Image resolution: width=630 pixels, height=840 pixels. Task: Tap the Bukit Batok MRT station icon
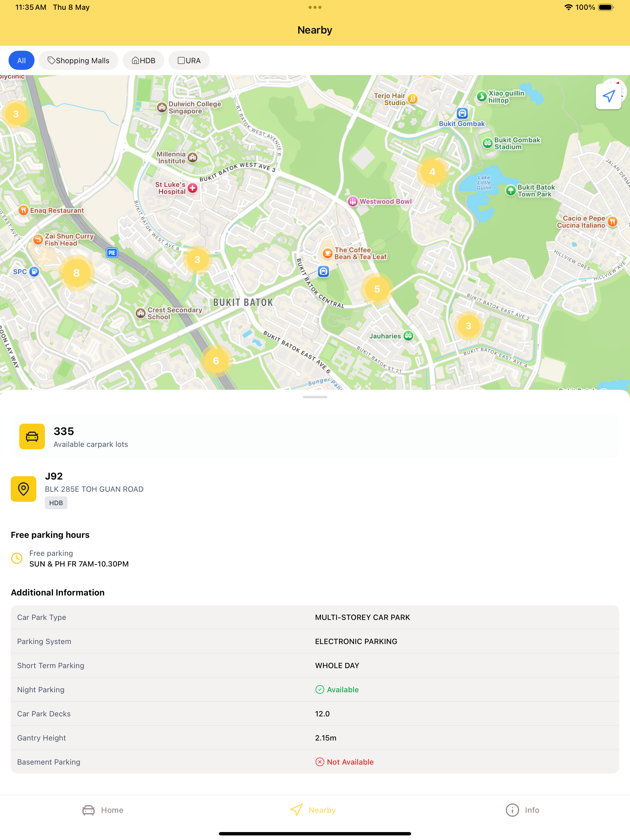pos(324,272)
